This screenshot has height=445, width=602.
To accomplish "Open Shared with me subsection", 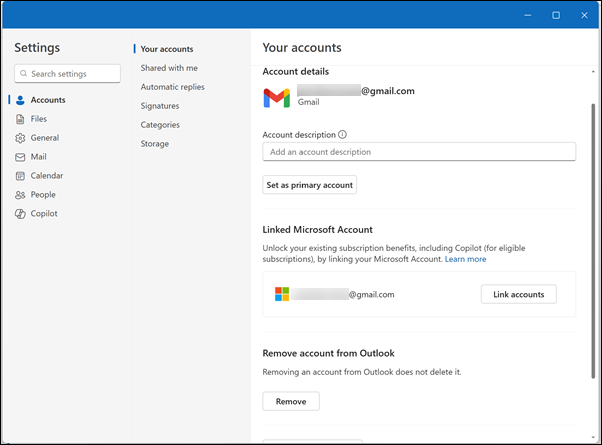I will [169, 68].
